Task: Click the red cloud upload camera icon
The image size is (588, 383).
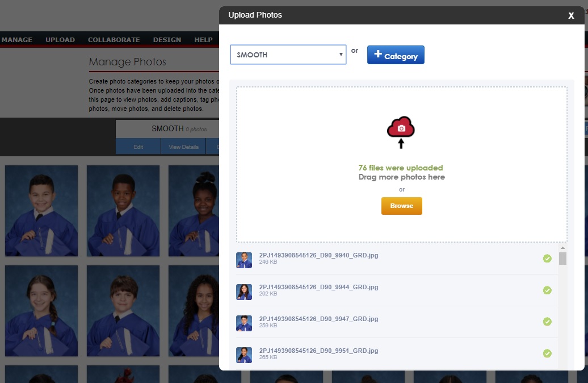Action: [x=401, y=131]
